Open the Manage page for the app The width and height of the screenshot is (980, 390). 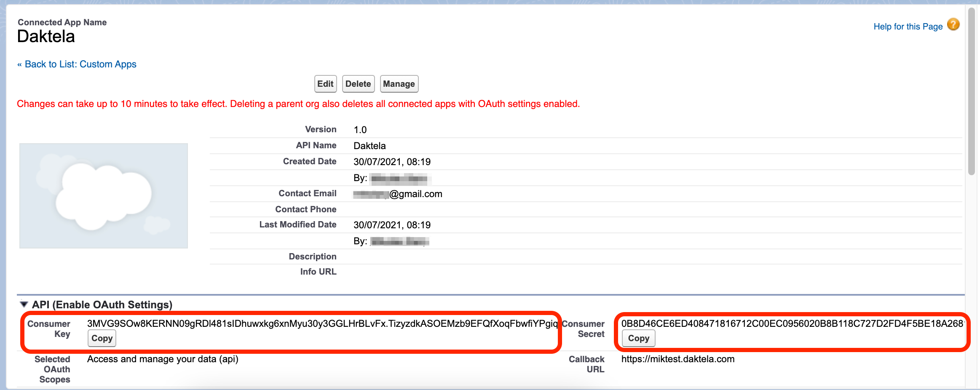click(399, 83)
